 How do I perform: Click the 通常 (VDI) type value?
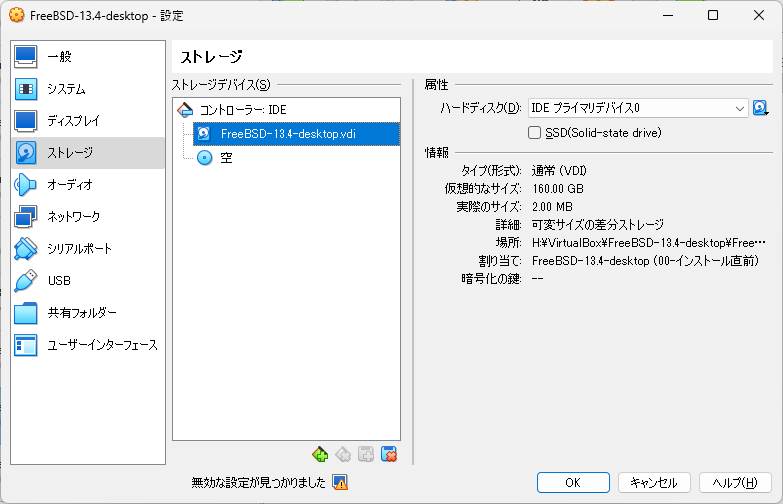(559, 171)
